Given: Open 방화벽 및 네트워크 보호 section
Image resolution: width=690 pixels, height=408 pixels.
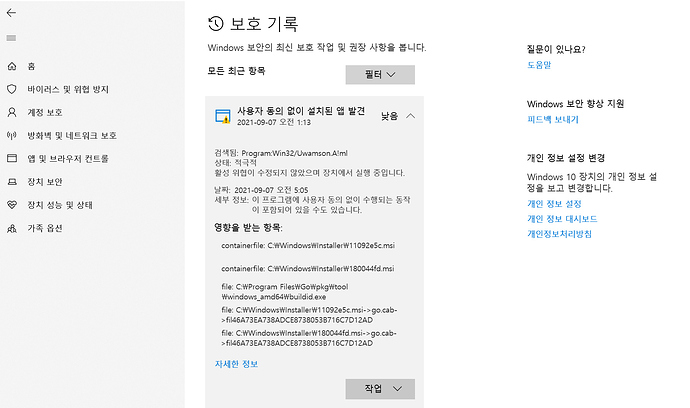Looking at the screenshot, I should (x=72, y=135).
